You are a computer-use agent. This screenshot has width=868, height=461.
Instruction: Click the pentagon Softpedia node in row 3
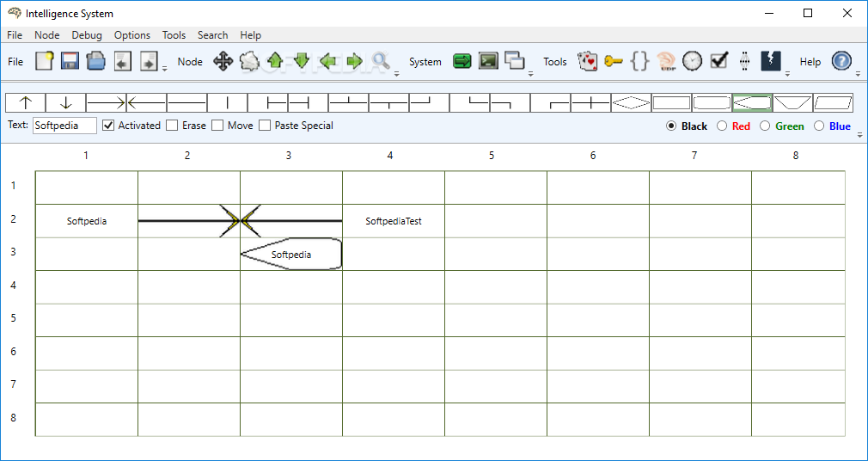click(x=291, y=255)
